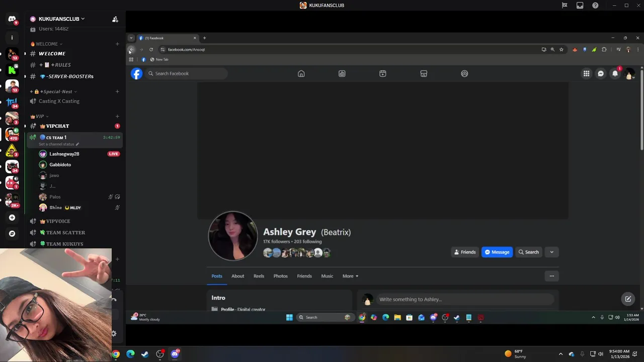Switch to the Photos tab
This screenshot has width=644, height=362.
tap(280, 276)
